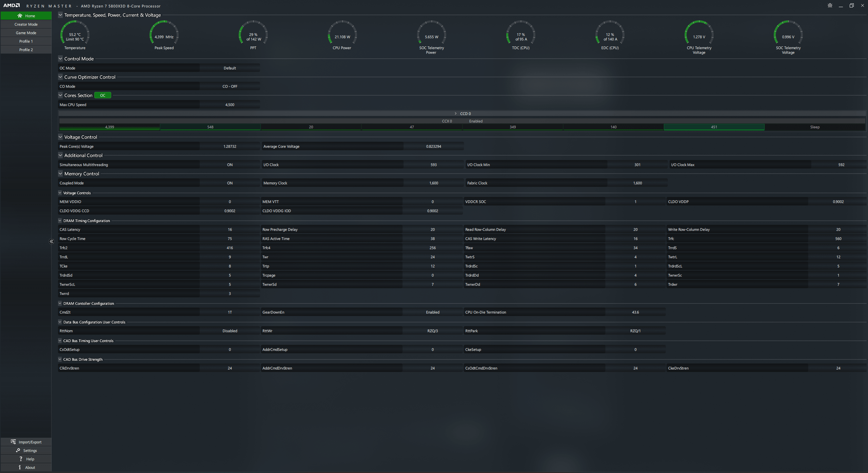Click OC Mode Default value
The width and height of the screenshot is (868, 473).
230,68
